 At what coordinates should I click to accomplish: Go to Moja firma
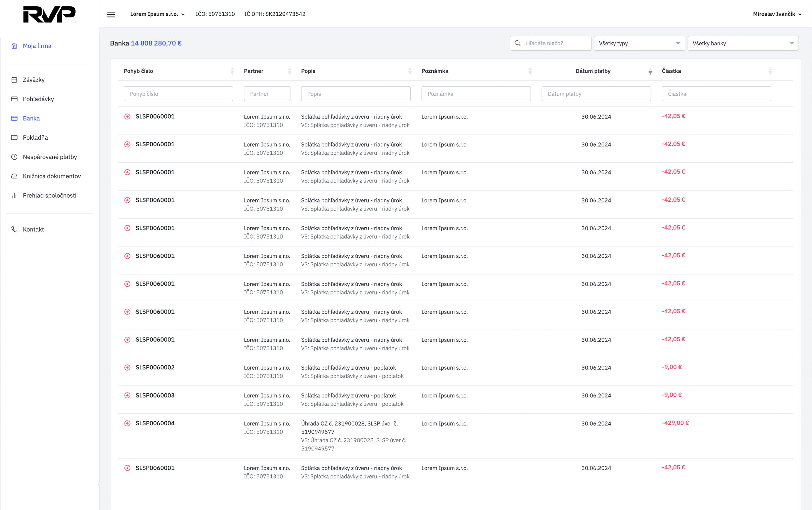point(37,46)
